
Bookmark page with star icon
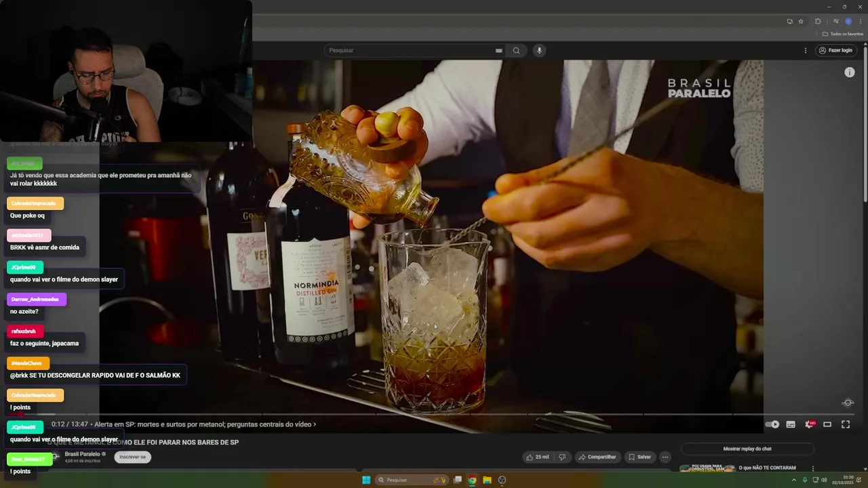tap(801, 21)
